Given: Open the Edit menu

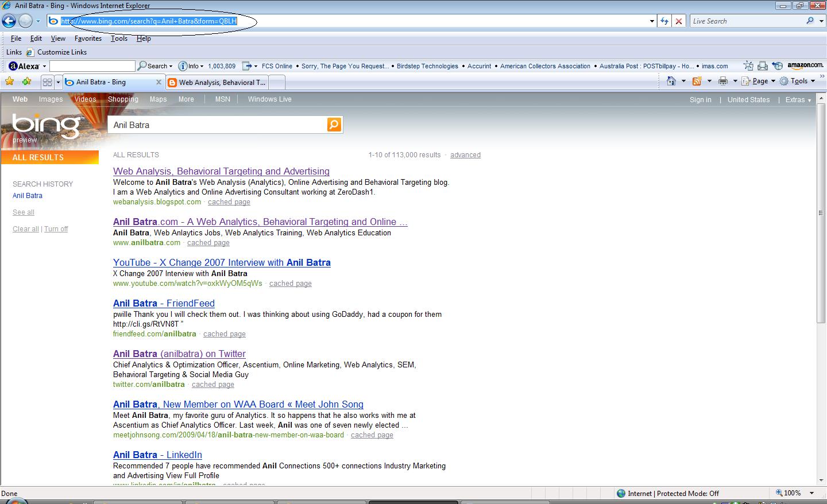Looking at the screenshot, I should click(36, 38).
